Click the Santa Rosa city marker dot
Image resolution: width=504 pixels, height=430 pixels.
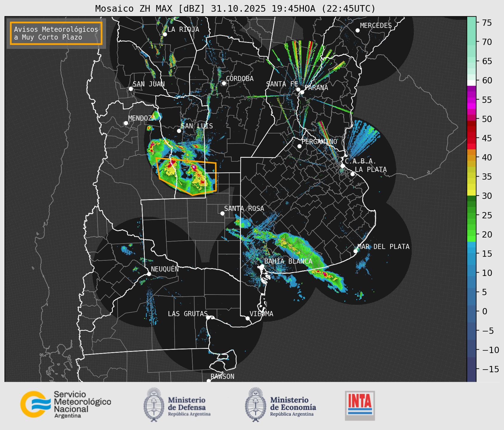pyautogui.click(x=222, y=213)
